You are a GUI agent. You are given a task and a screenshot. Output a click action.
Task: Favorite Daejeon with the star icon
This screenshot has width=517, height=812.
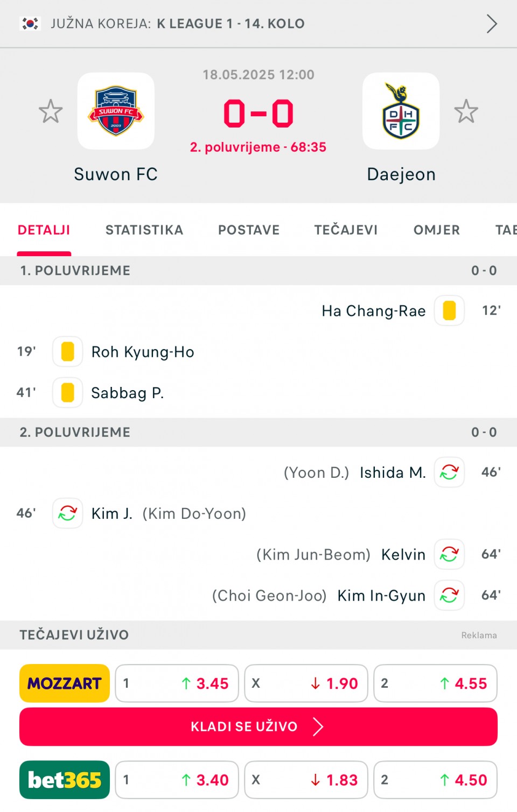pyautogui.click(x=466, y=111)
